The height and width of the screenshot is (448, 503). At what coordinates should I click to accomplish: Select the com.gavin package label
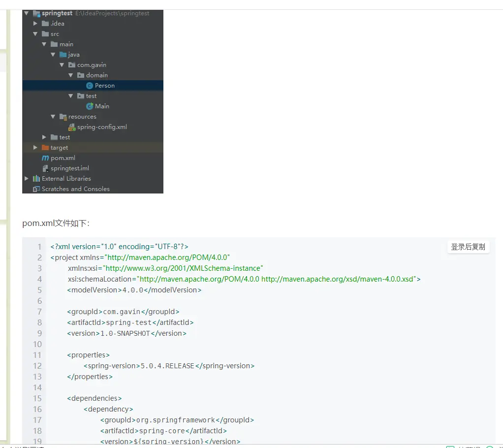(x=92, y=65)
